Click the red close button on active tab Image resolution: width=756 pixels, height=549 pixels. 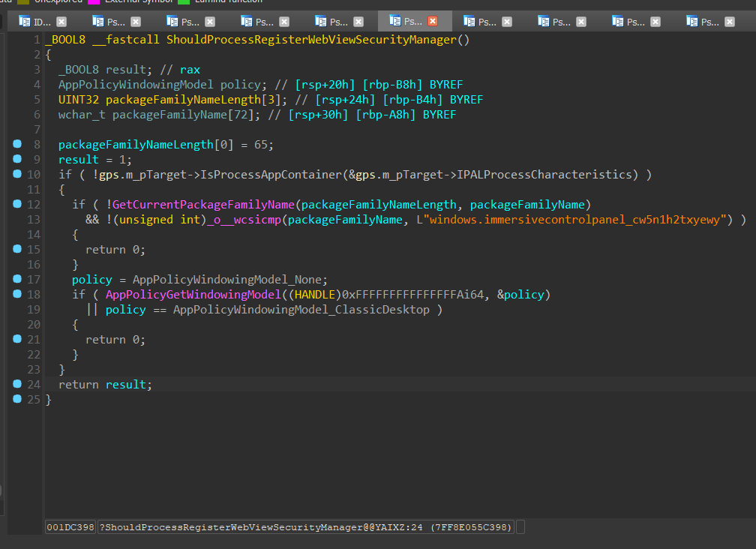[x=432, y=22]
